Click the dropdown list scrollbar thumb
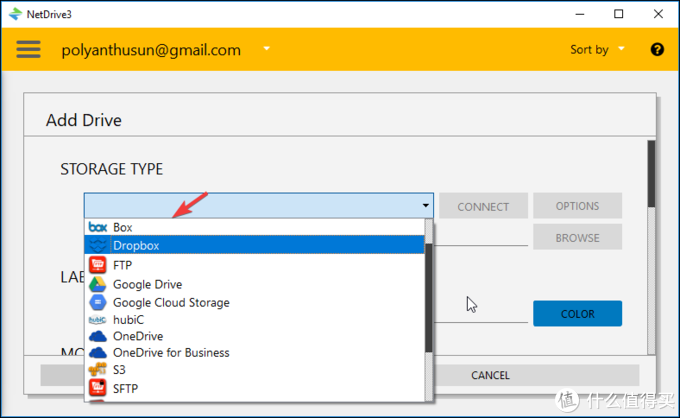Screen dimensions: 680x418 [428, 297]
